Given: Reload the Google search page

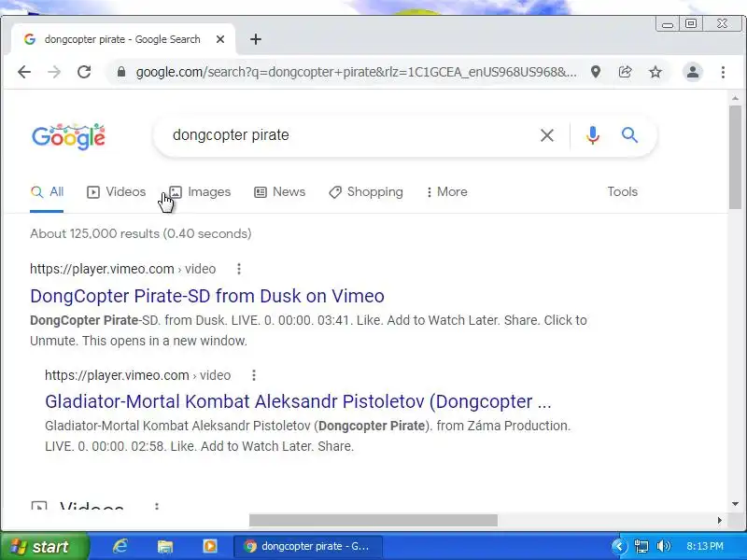Looking at the screenshot, I should click(x=84, y=72).
